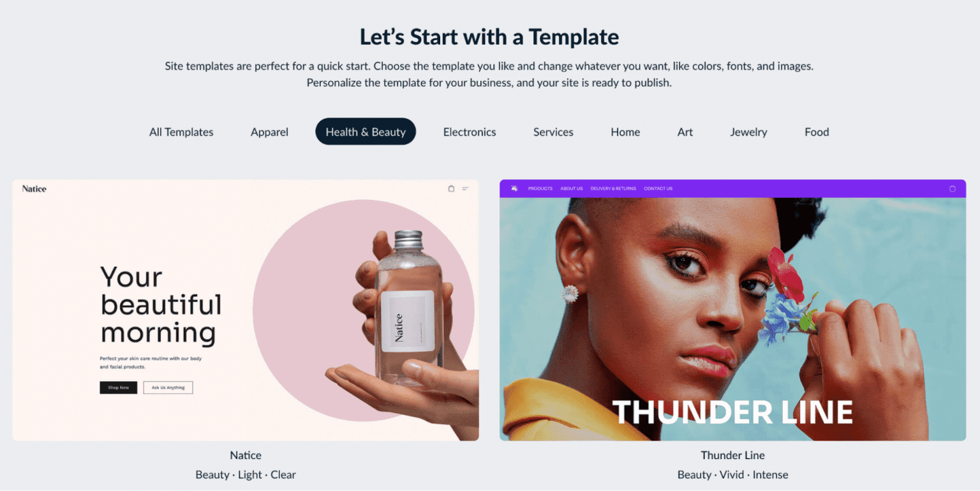Open the Electronics template category

[x=470, y=132]
